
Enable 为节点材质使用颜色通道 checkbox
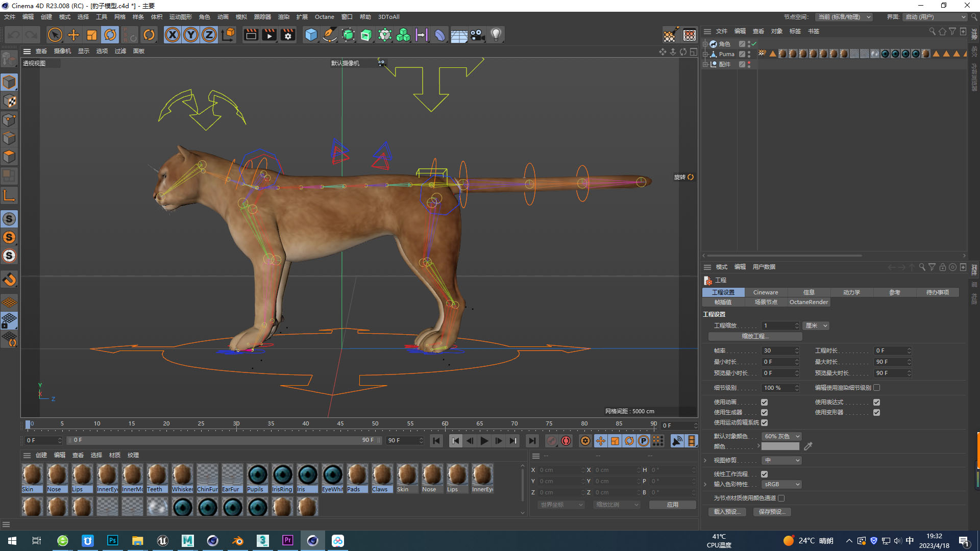coord(781,498)
